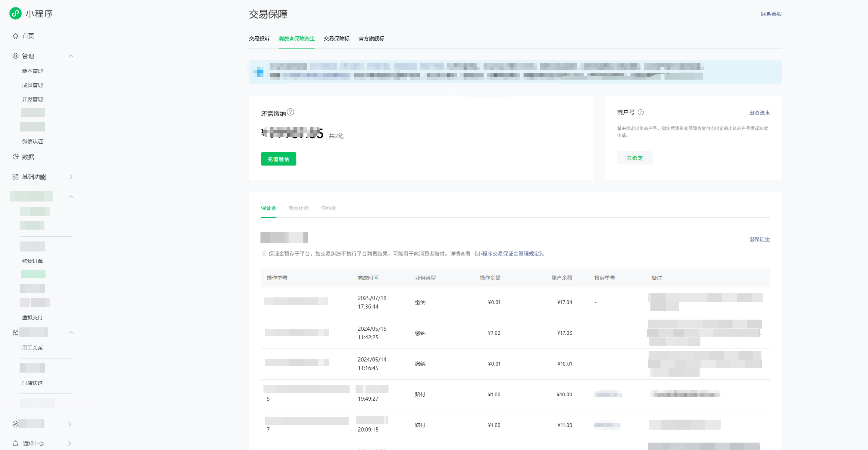Click the document icon before 保证金暂存于平台
868x450 pixels.
pos(264,254)
